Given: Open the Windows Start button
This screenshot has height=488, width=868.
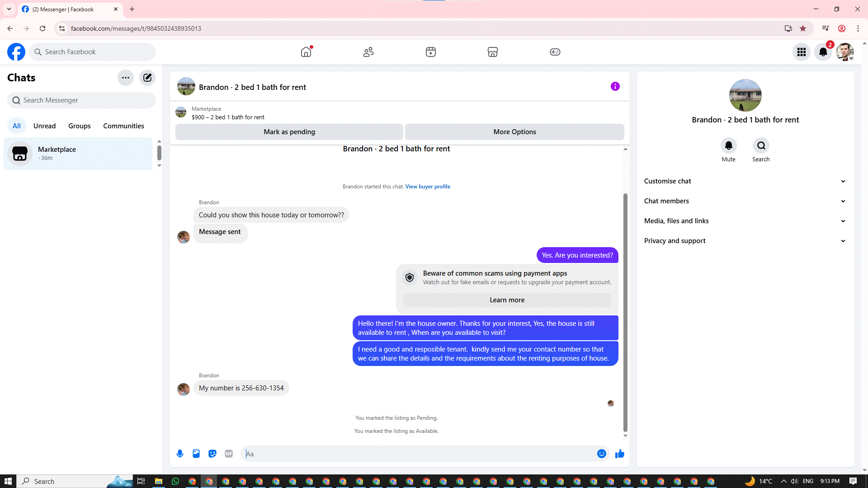Looking at the screenshot, I should (x=8, y=481).
